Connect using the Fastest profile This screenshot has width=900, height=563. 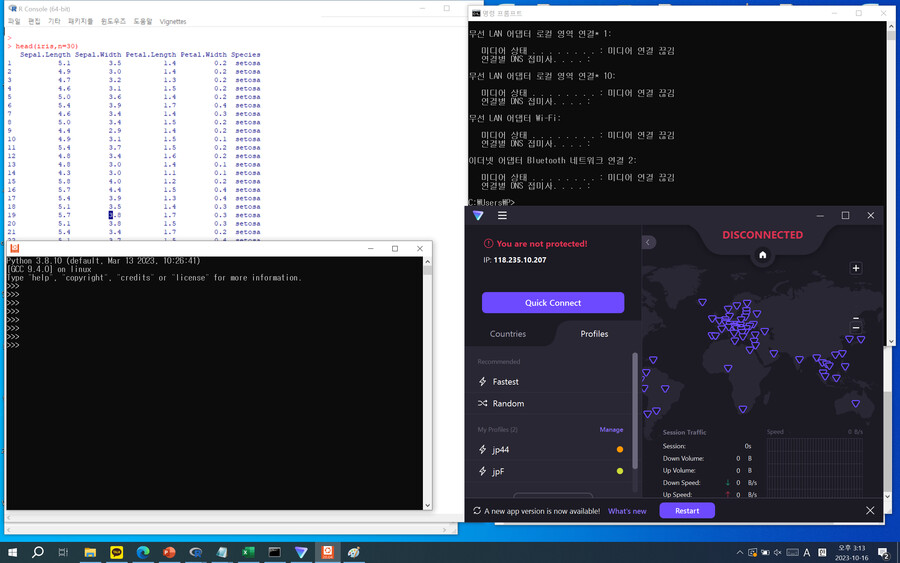click(x=506, y=382)
